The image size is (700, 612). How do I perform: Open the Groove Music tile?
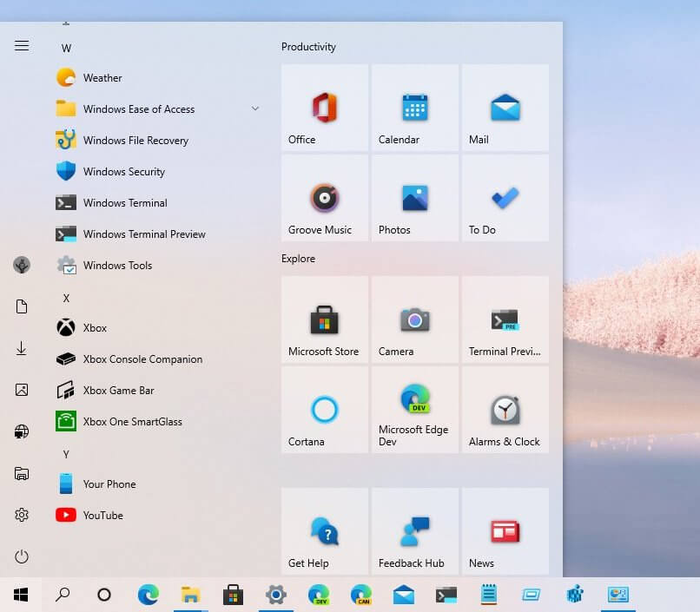[x=324, y=198]
